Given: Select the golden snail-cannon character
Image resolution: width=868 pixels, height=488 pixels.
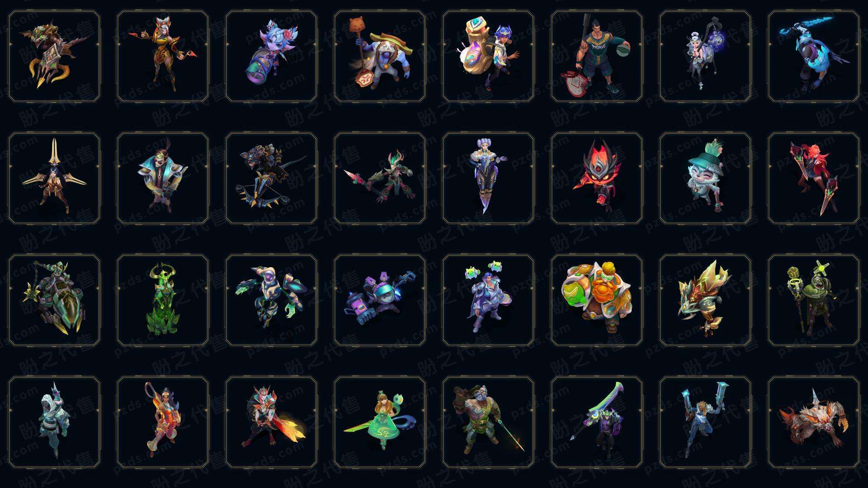Looking at the screenshot, I should pos(488,56).
